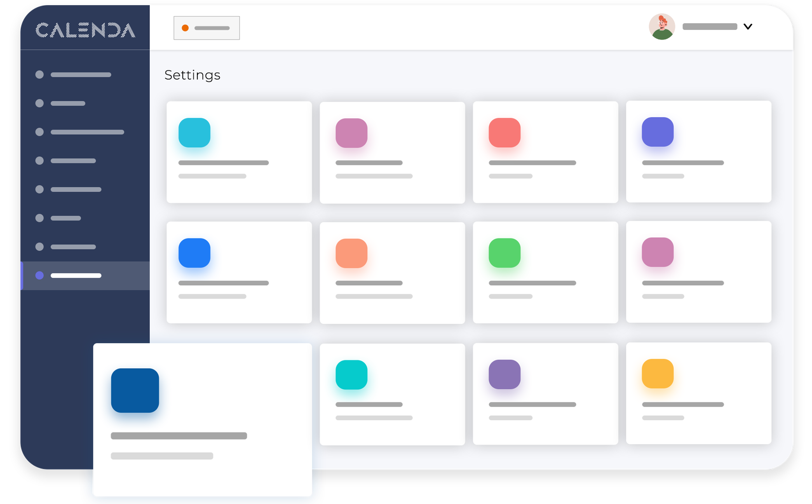Image resolution: width=812 pixels, height=504 pixels.
Task: Select the bright blue icon in the second row
Action: [194, 253]
